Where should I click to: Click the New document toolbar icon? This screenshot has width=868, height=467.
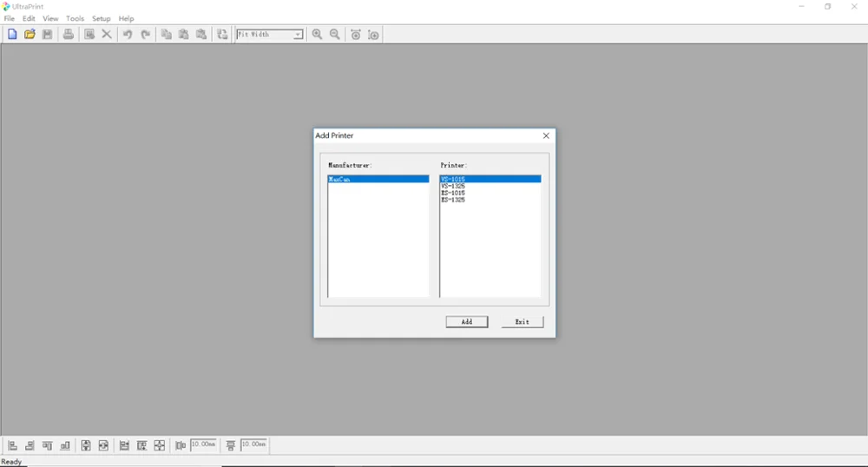[x=12, y=35]
